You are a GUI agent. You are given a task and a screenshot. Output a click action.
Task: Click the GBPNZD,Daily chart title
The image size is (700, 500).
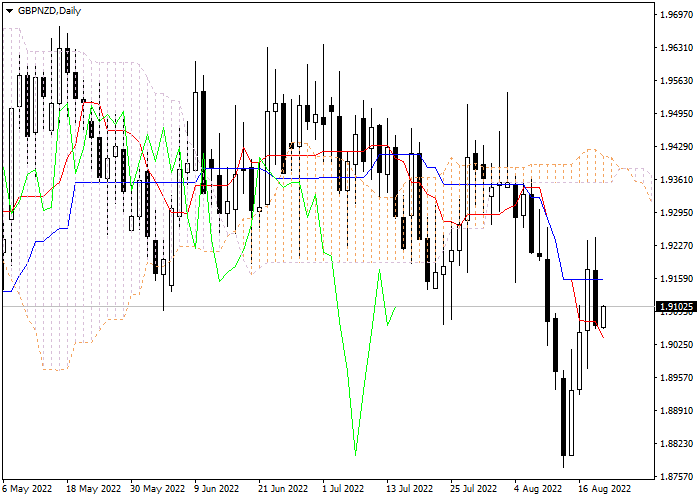coord(50,11)
